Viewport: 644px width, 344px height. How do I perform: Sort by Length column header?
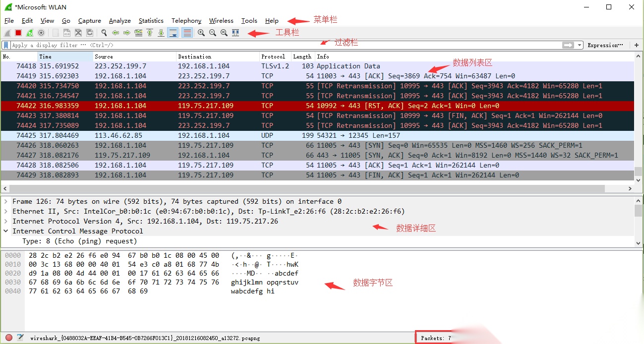[303, 57]
